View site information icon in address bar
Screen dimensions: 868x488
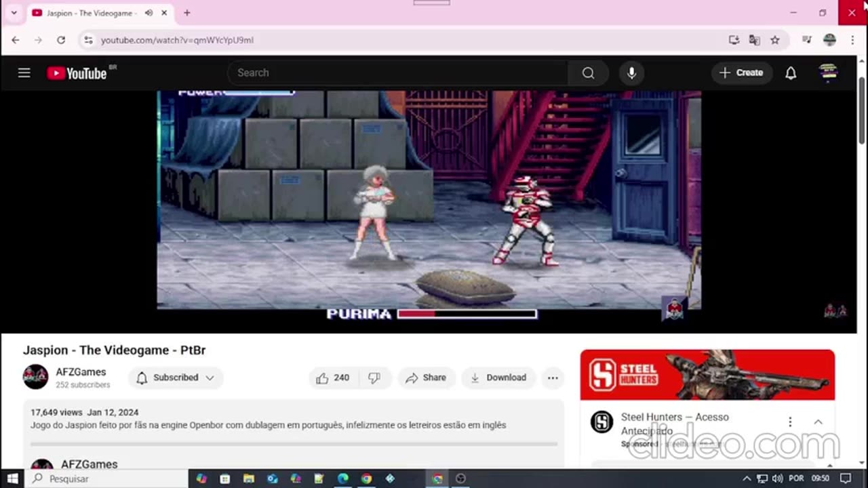point(88,40)
